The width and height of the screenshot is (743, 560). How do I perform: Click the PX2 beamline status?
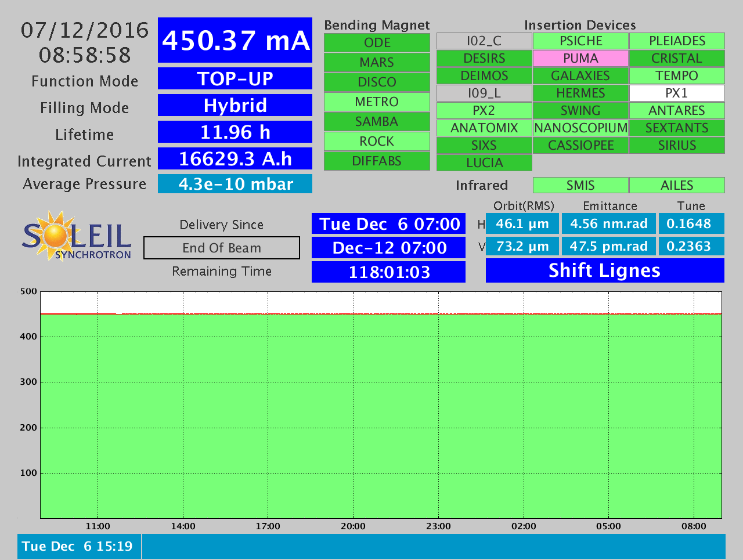point(484,110)
